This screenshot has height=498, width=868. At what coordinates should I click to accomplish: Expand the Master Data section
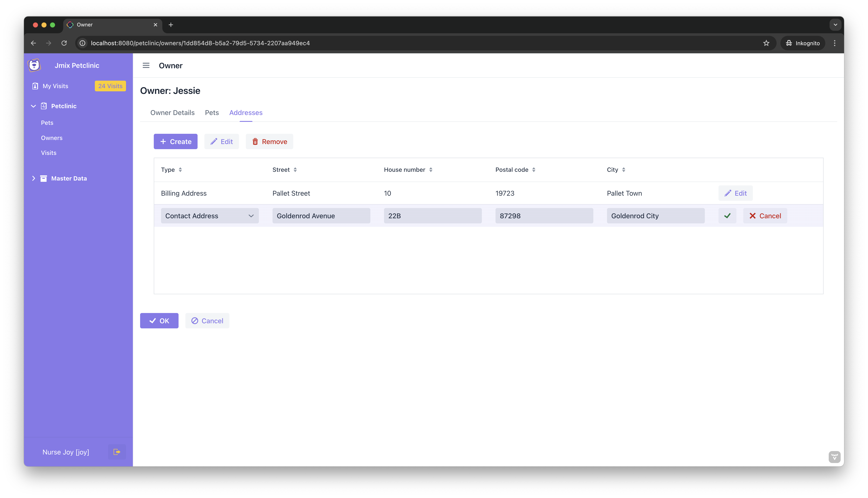[34, 178]
